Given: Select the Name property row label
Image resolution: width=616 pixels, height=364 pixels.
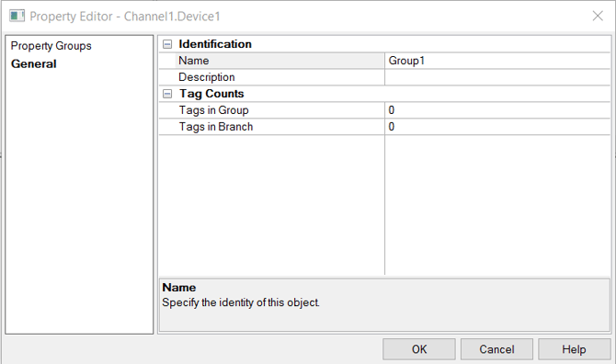Looking at the screenshot, I should 194,61.
